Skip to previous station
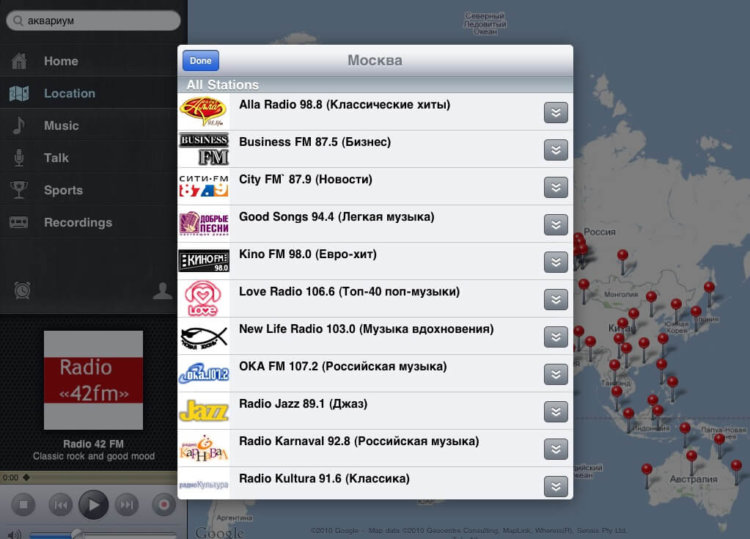750x539 pixels. tap(60, 505)
